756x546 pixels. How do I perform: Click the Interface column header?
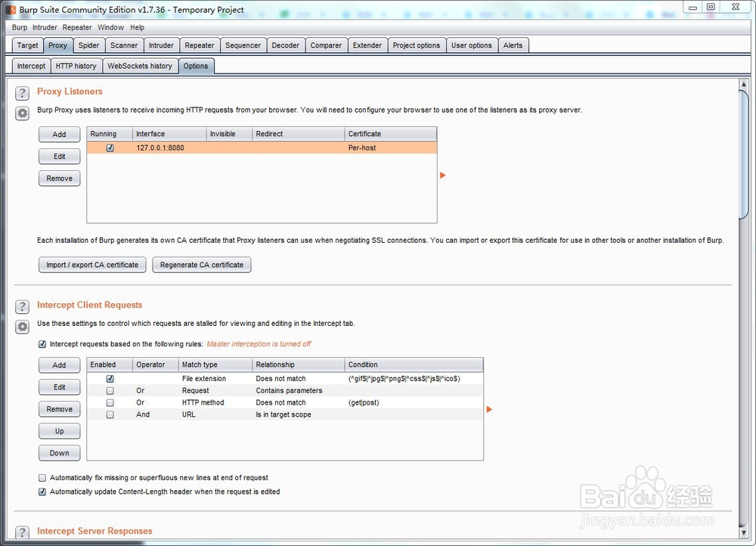[169, 134]
